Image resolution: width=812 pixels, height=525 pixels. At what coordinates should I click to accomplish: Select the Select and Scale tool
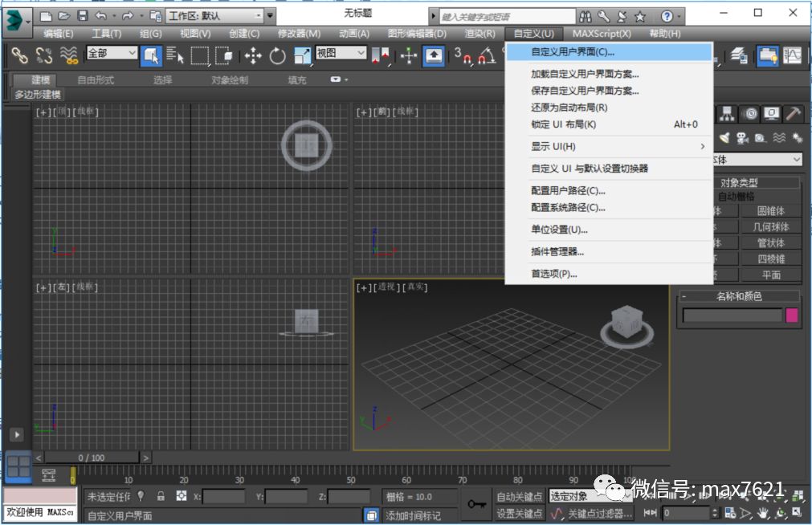tap(303, 55)
